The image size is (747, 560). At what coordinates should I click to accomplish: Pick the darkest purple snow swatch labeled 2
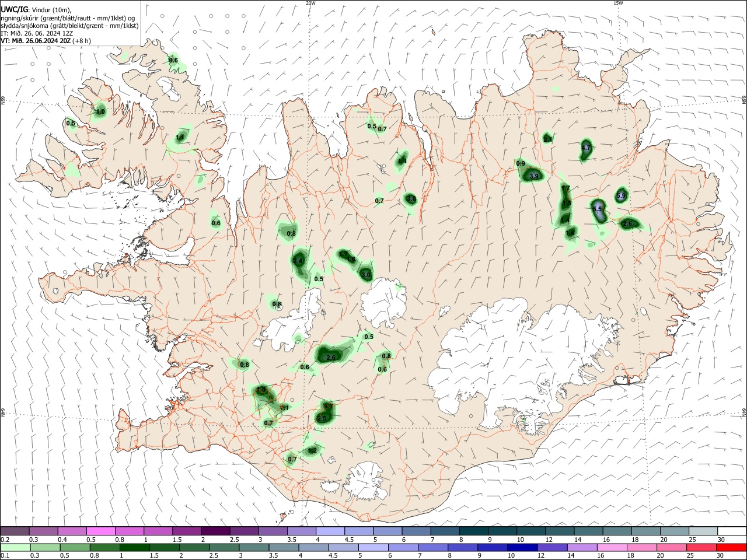[x=215, y=531]
